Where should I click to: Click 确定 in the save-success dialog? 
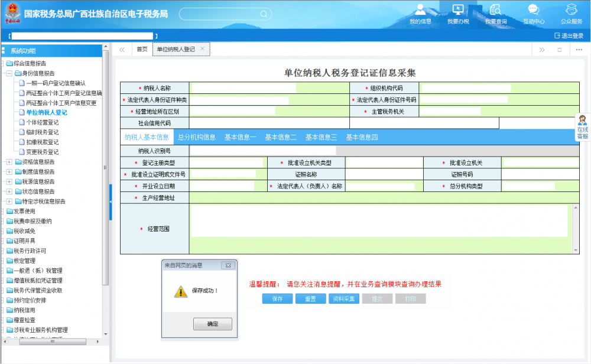pyautogui.click(x=213, y=324)
